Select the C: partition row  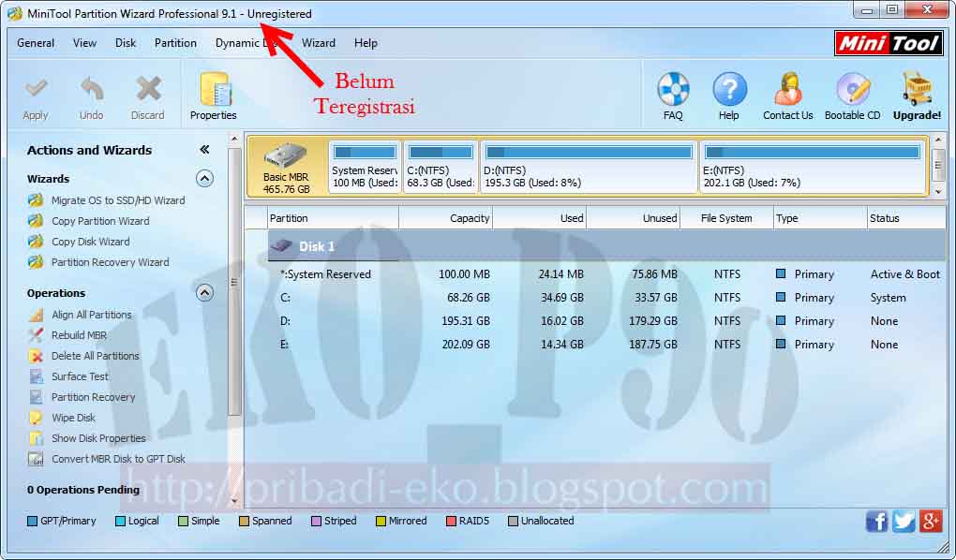[x=606, y=298]
